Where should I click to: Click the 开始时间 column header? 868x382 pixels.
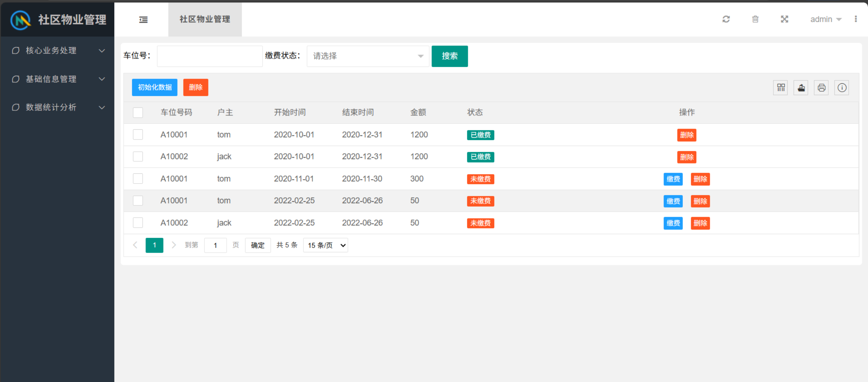(x=290, y=113)
